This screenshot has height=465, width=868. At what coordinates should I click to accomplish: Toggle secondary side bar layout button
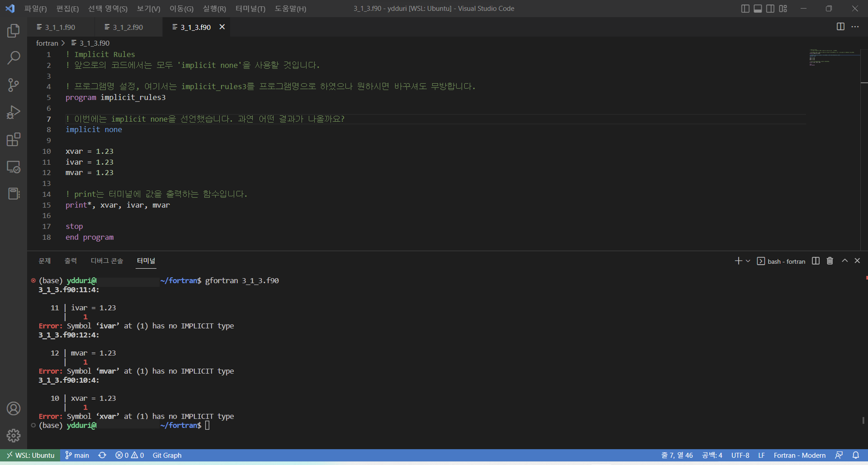(x=770, y=8)
